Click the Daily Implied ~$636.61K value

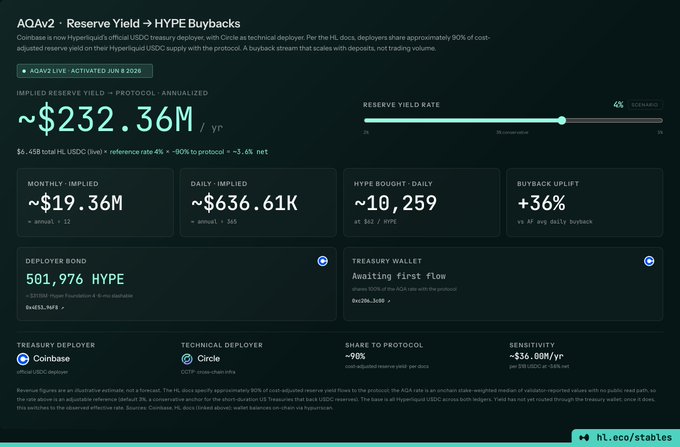coord(245,203)
